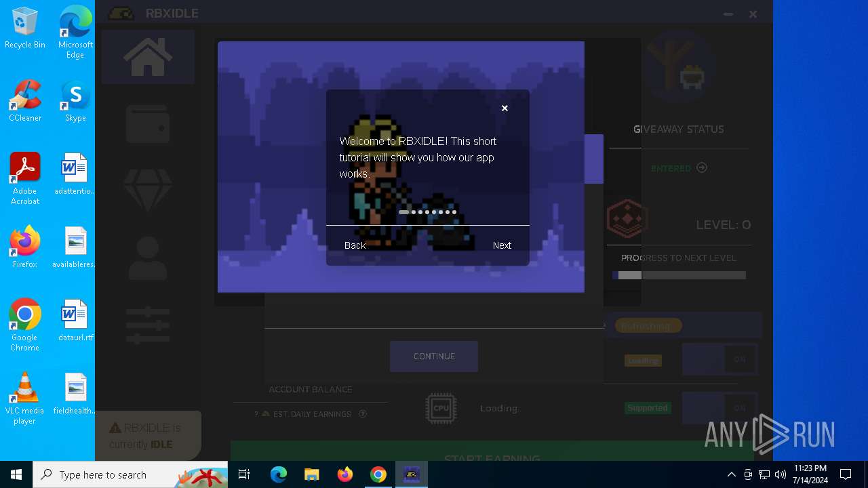Open network icon in system tray
Screen dimensions: 868x488
[x=764, y=474]
